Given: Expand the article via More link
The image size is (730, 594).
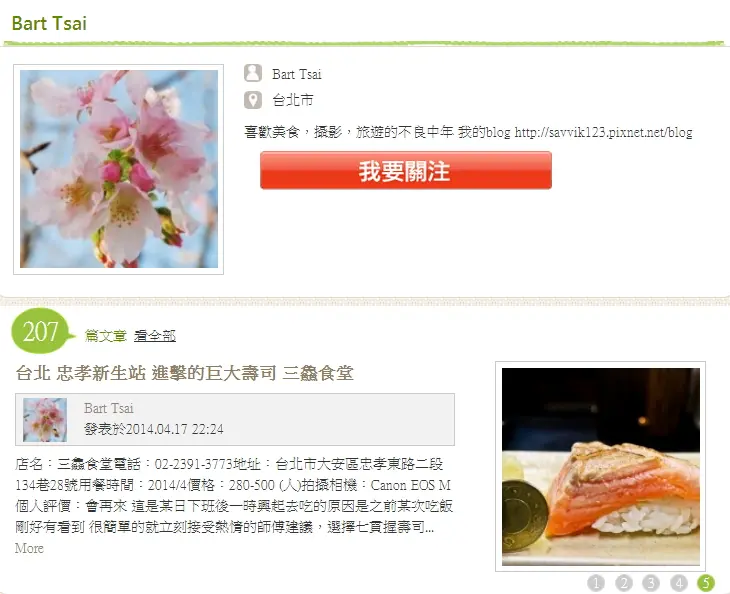Looking at the screenshot, I should [29, 548].
